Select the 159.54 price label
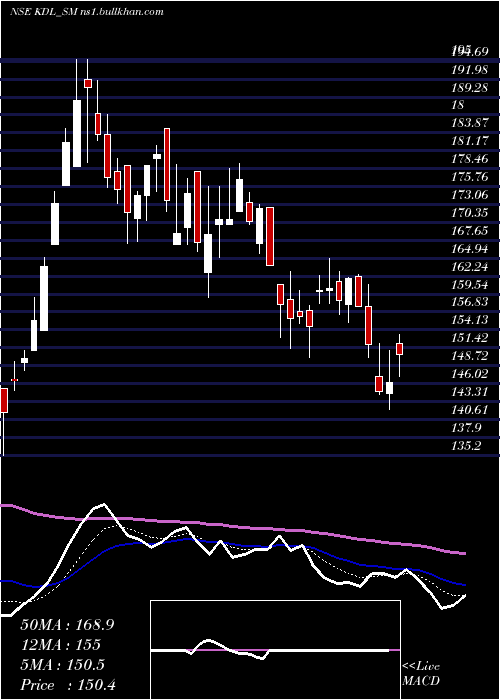 click(x=469, y=284)
